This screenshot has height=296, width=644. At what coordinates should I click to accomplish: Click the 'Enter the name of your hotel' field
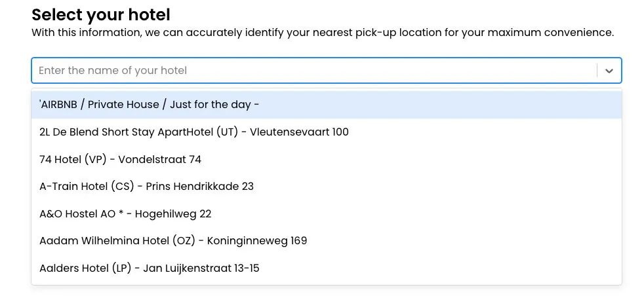pyautogui.click(x=315, y=71)
